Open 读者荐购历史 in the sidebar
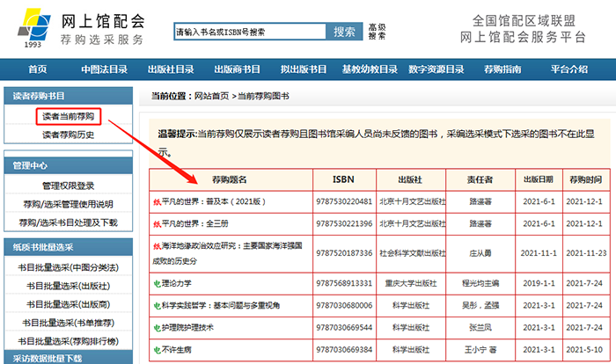Viewport: 616px width, 364px height. click(69, 135)
